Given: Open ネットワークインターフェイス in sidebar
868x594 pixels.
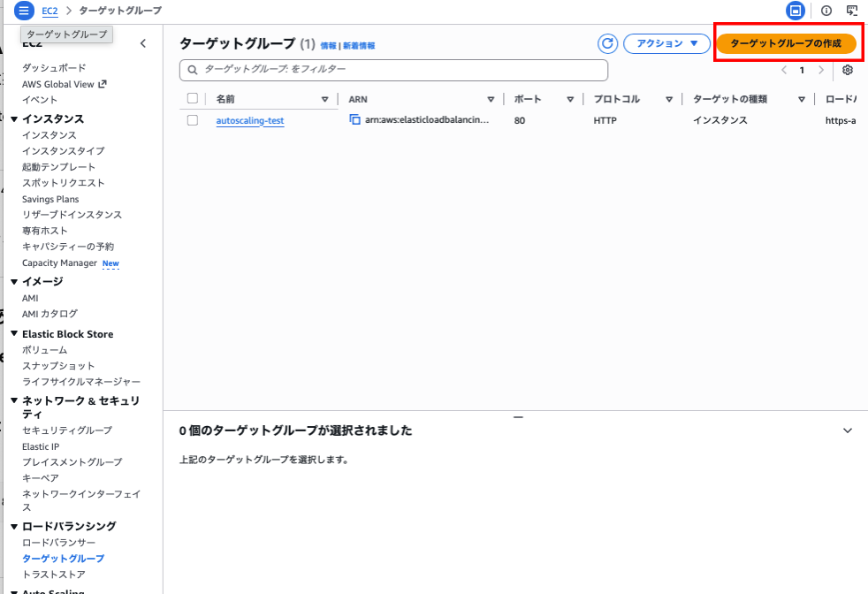Looking at the screenshot, I should pyautogui.click(x=81, y=500).
